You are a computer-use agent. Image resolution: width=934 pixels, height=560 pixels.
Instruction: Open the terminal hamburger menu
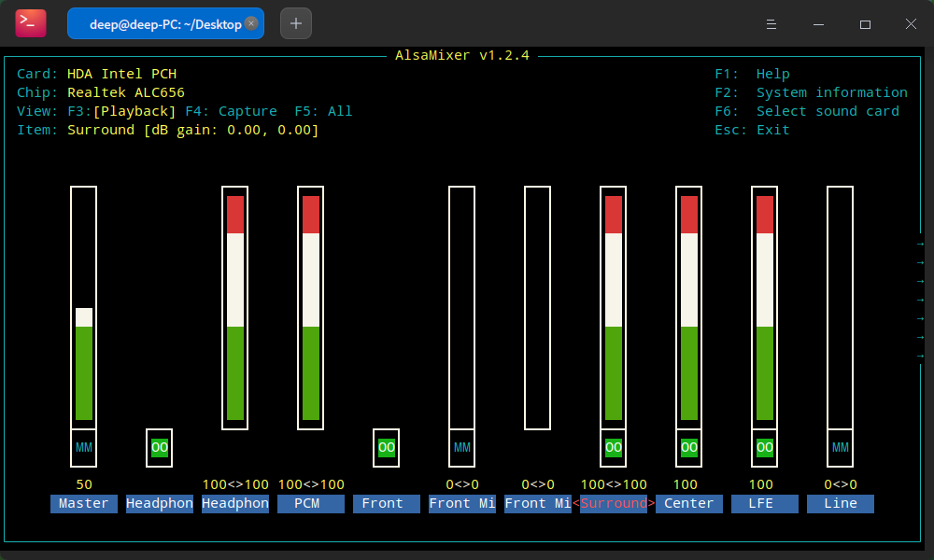[x=771, y=23]
